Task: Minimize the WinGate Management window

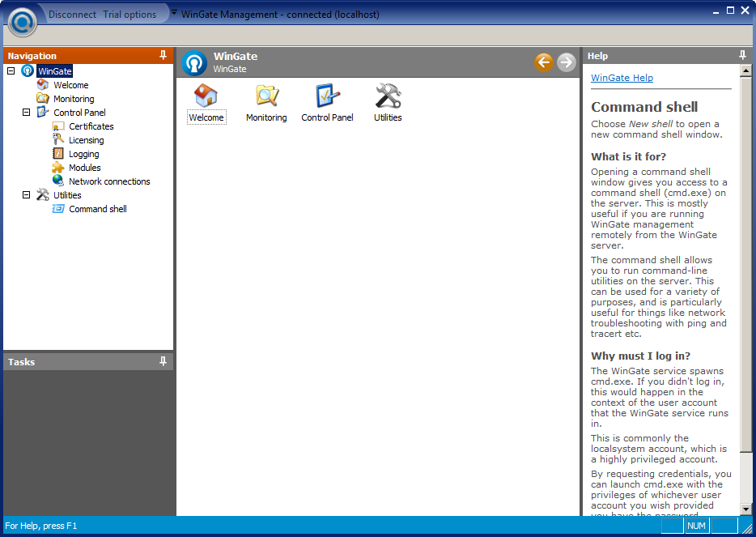Action: (716, 11)
